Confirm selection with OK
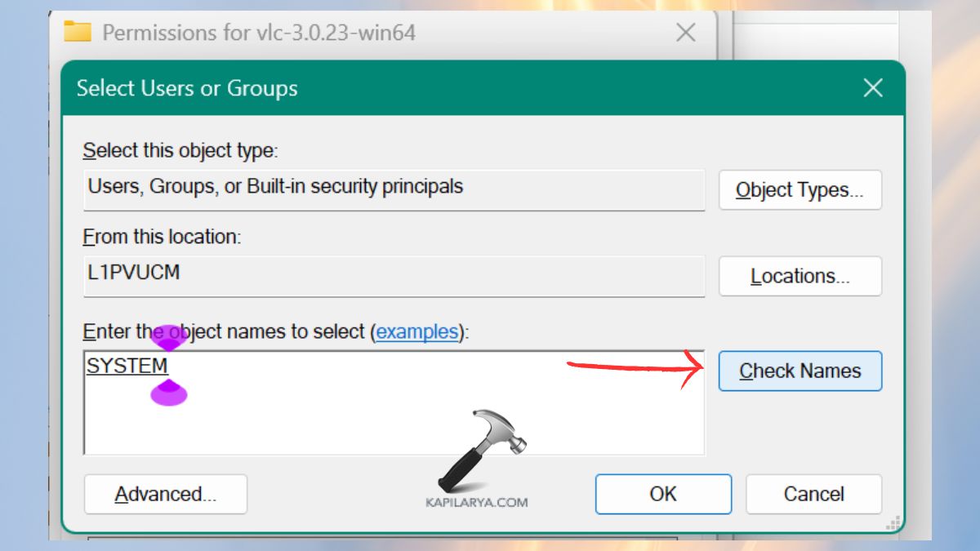Image resolution: width=980 pixels, height=551 pixels. (x=662, y=493)
